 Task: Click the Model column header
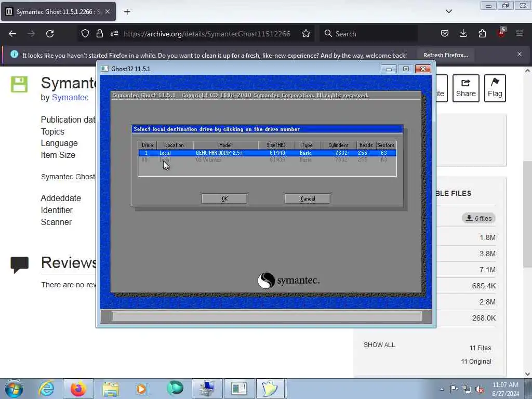tap(225, 145)
